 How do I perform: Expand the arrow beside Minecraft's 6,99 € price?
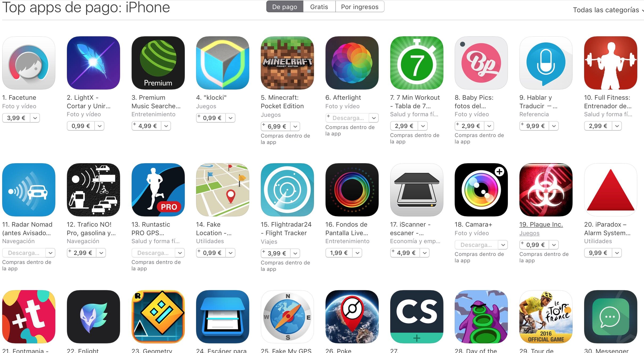(295, 126)
